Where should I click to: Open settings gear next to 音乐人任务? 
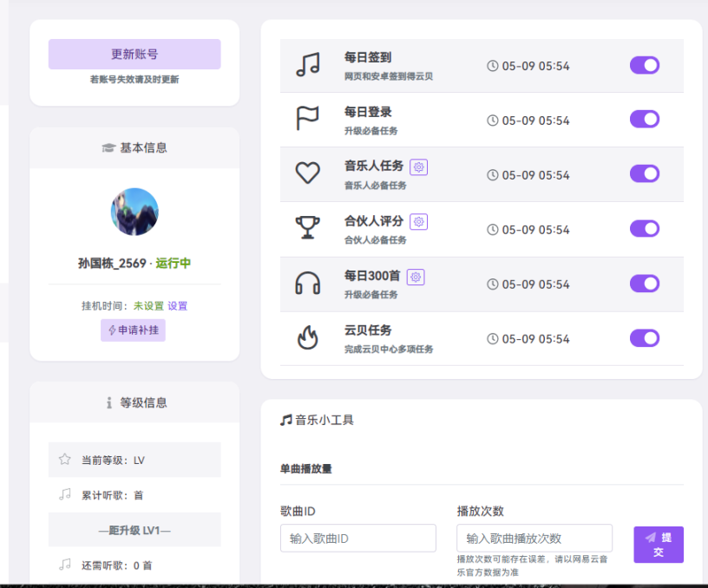pos(419,167)
